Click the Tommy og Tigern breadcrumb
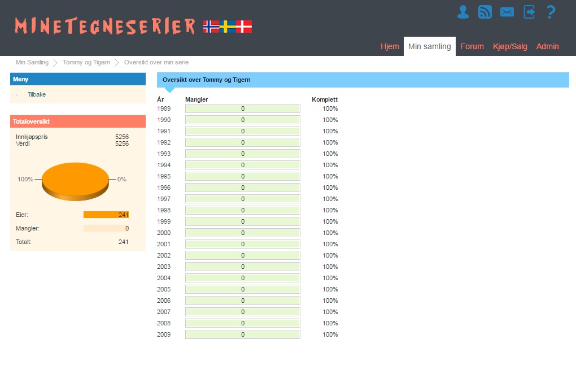576x392 pixels. (86, 62)
